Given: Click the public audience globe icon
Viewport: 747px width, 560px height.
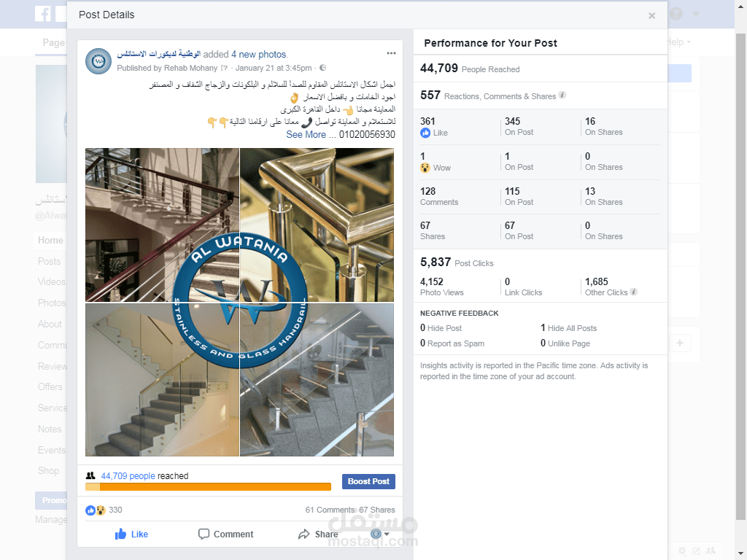Looking at the screenshot, I should tap(322, 68).
